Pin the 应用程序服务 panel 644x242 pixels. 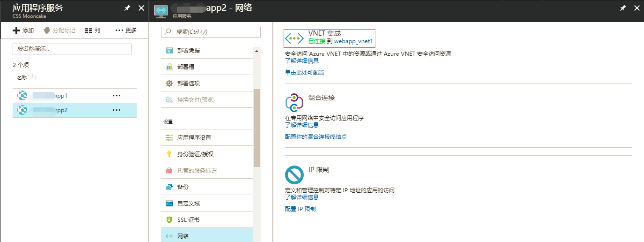pyautogui.click(x=127, y=8)
